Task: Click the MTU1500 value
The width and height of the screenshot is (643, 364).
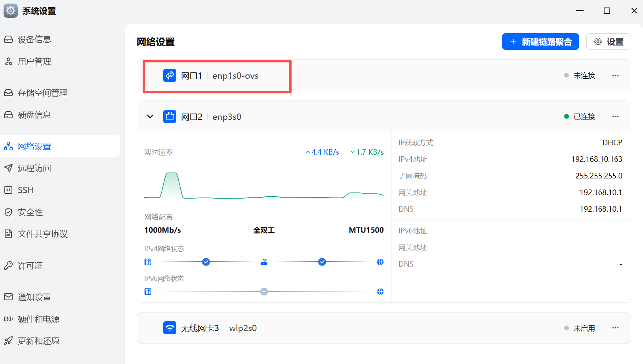Action: click(366, 230)
